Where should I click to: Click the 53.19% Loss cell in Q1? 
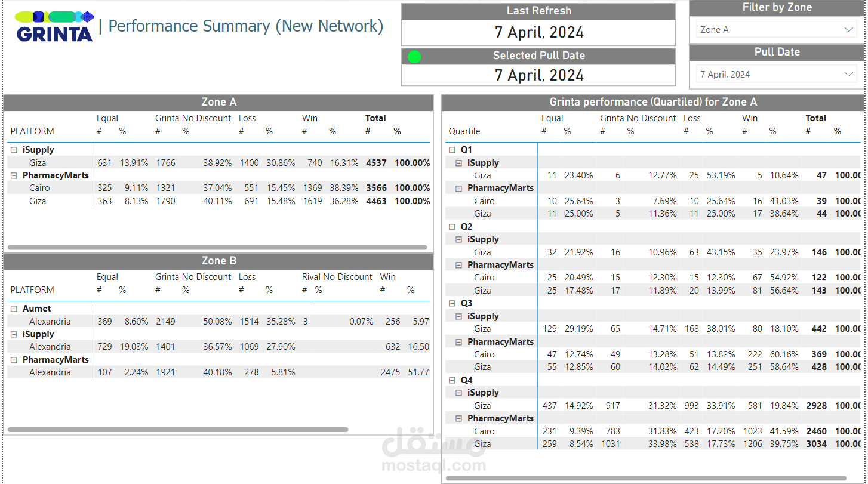tap(721, 175)
